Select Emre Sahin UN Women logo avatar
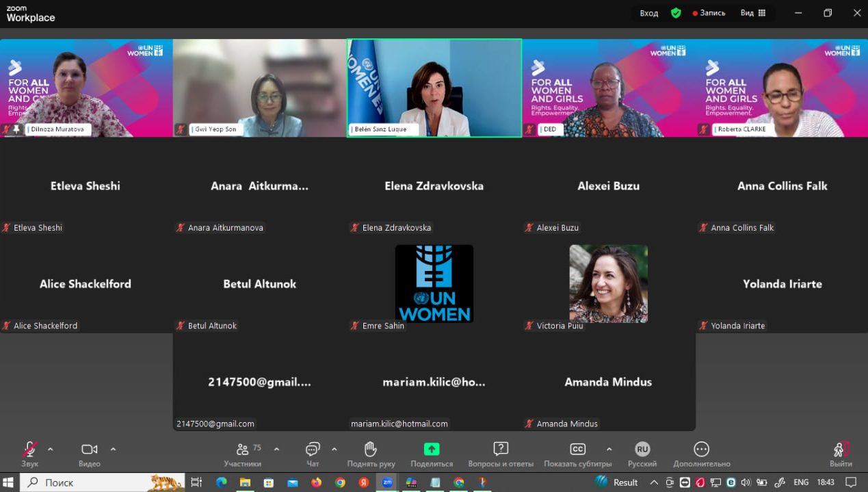868x492 pixels. (x=434, y=283)
